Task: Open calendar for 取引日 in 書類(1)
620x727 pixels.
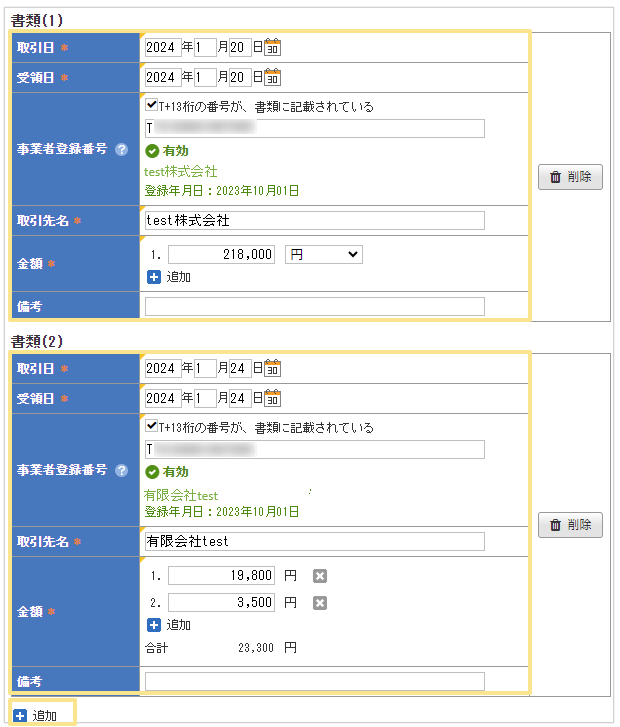Action: coord(273,47)
